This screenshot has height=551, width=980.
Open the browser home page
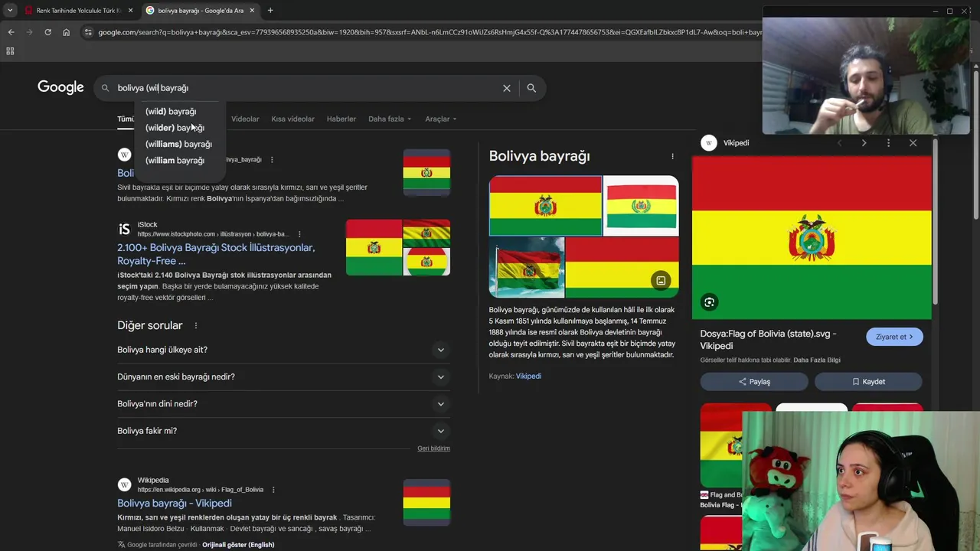66,32
